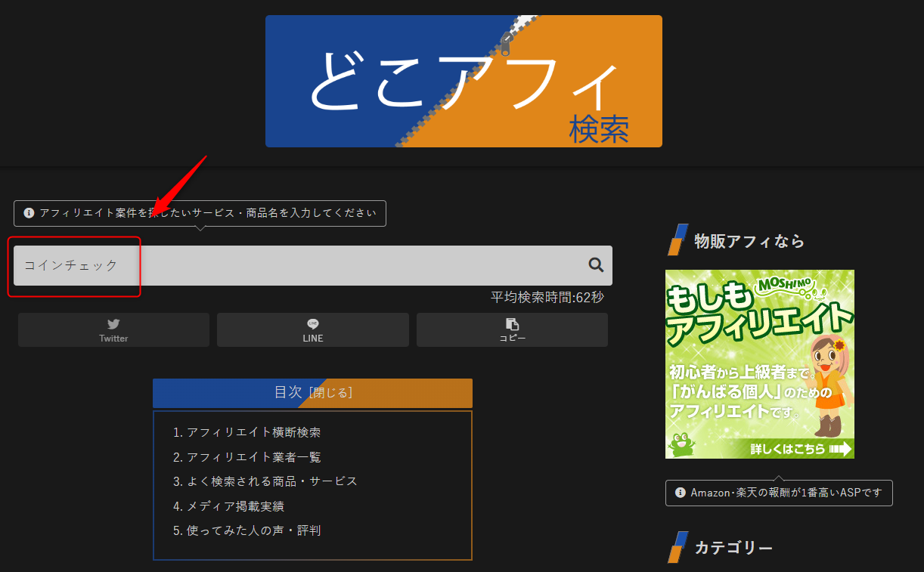Viewport: 924px width, 572px height.
Task: Click the Amazon·楽天の報酬が1番高いASPです tooltip
Action: click(779, 493)
